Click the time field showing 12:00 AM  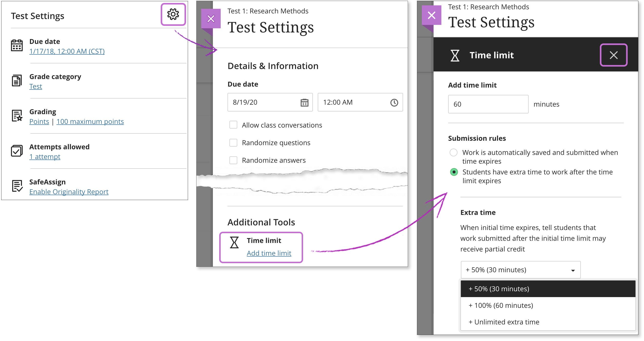(360, 102)
